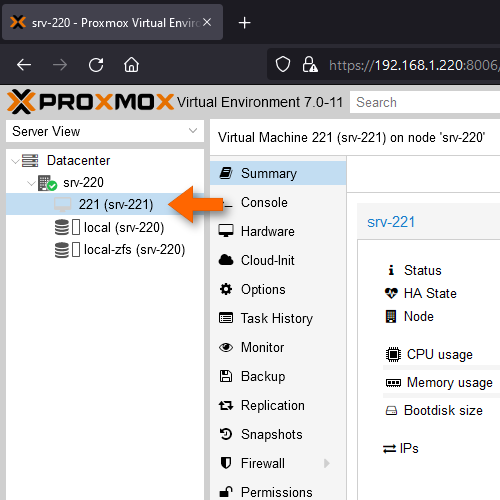500x500 pixels.
Task: Select local-zfs (srv-220) storage
Action: [134, 249]
